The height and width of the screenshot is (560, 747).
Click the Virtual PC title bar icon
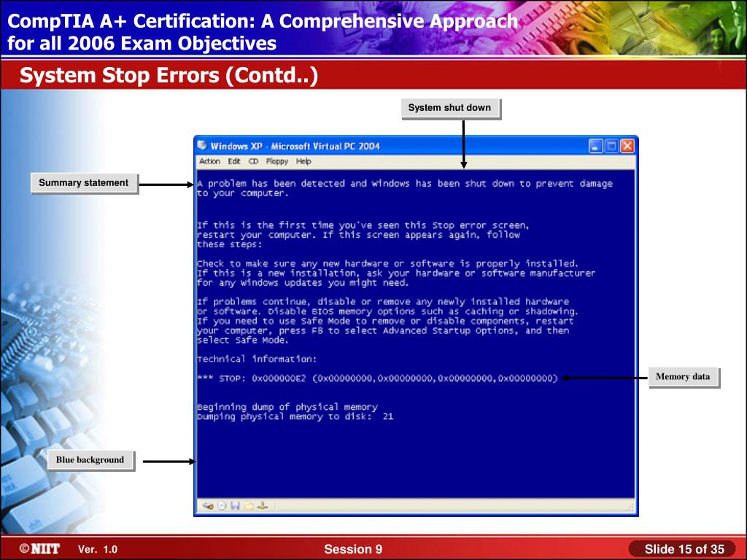(x=203, y=146)
